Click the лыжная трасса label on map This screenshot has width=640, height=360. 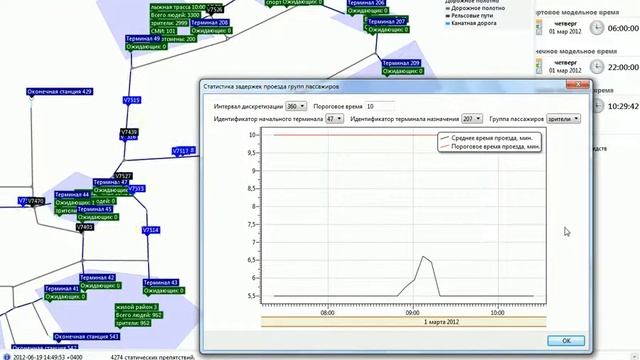[x=178, y=7]
